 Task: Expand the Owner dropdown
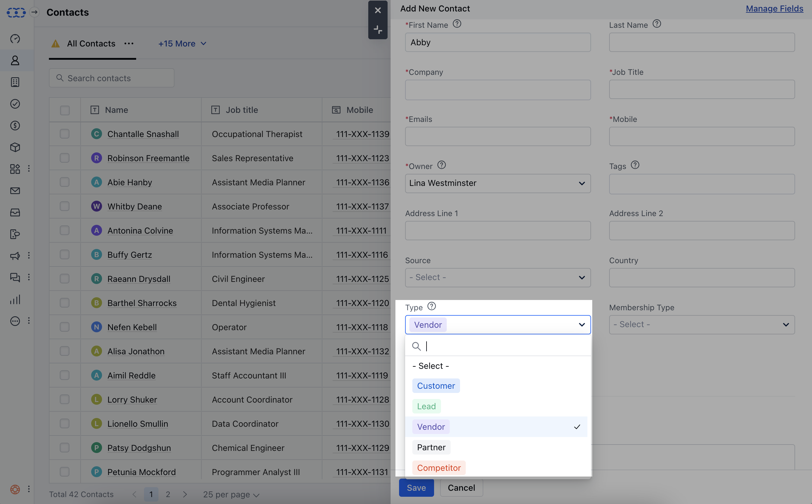point(498,183)
